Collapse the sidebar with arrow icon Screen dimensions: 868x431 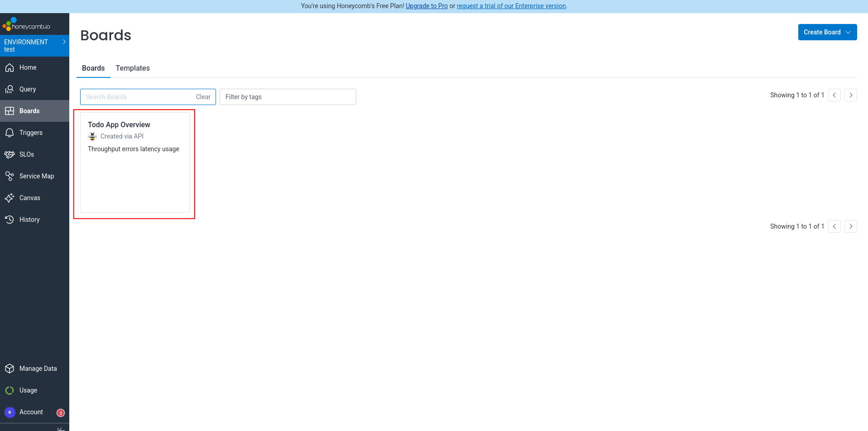[x=61, y=428]
